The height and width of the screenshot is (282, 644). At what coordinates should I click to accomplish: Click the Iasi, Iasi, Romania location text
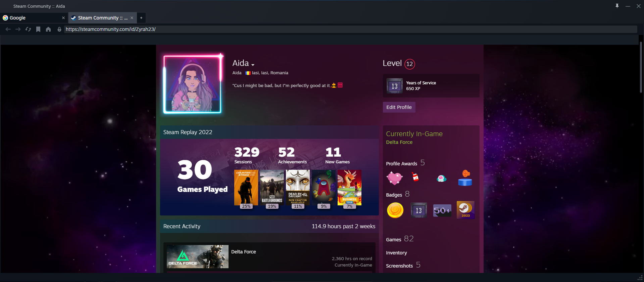click(270, 73)
